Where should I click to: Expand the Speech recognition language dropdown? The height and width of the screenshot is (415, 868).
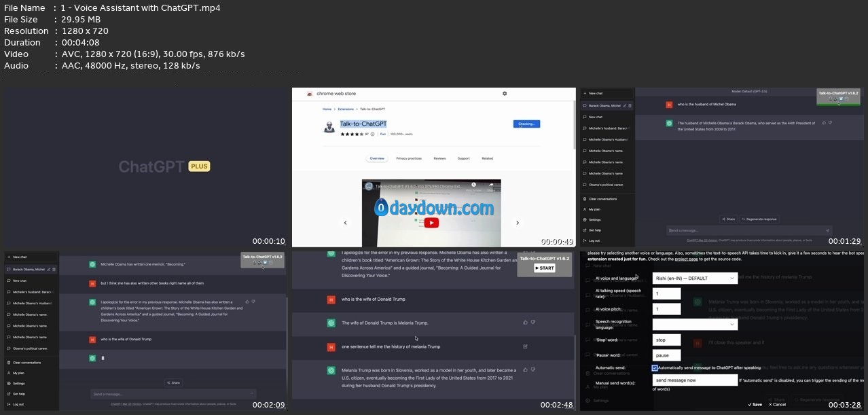tap(695, 325)
